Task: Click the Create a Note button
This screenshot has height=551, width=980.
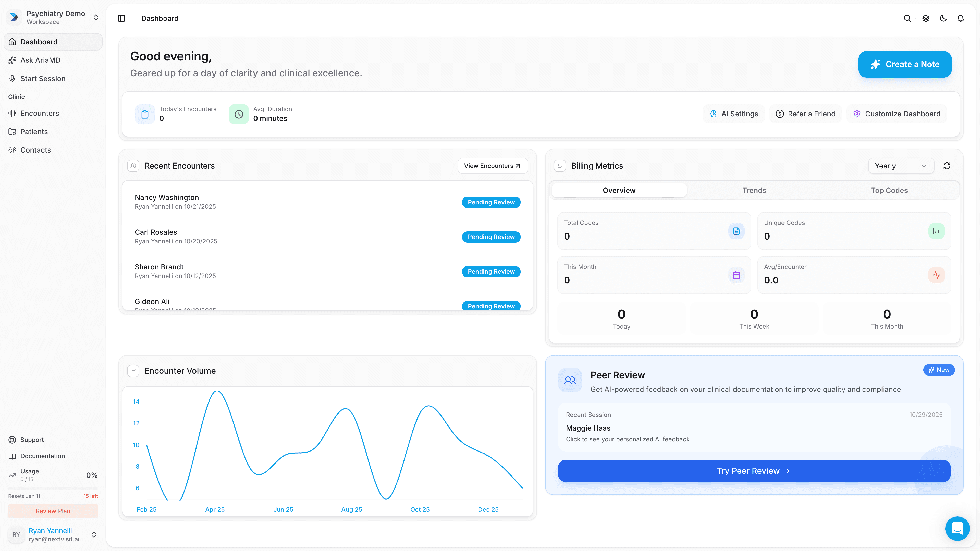Action: [x=905, y=64]
